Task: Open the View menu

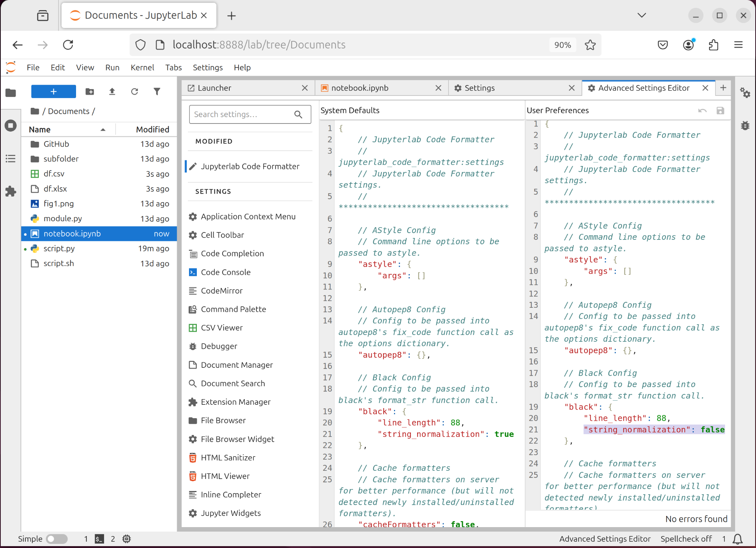Action: click(x=85, y=68)
